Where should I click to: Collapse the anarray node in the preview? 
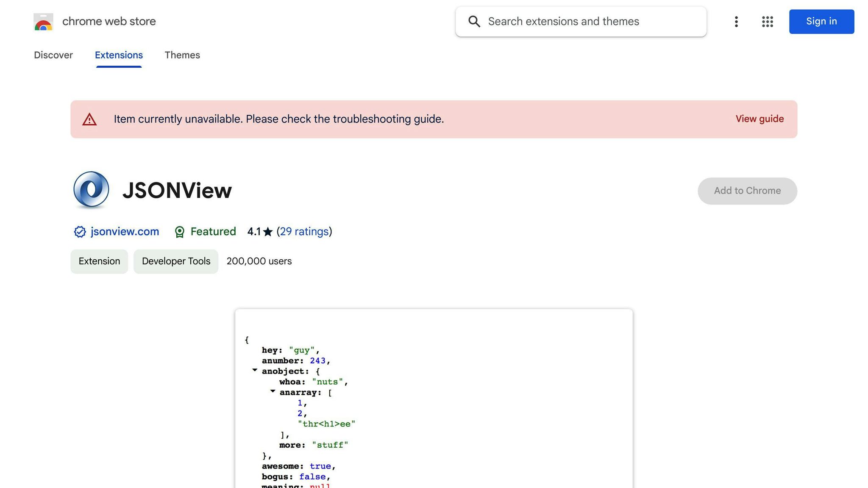tap(272, 391)
